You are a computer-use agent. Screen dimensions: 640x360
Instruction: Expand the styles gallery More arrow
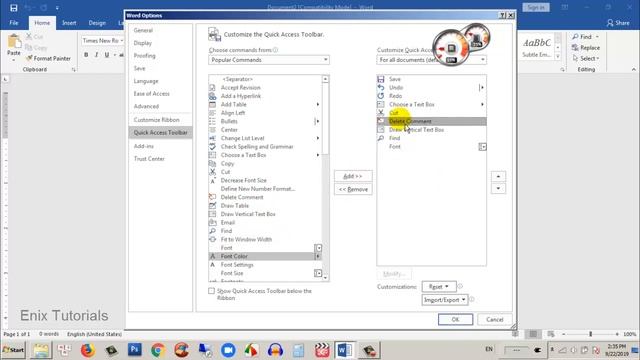(x=558, y=57)
